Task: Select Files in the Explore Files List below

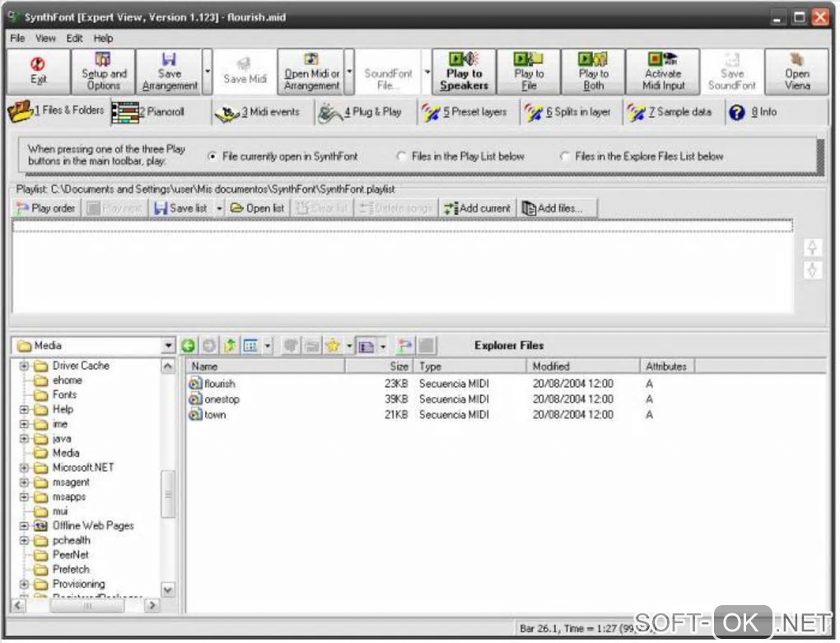Action: tap(564, 156)
